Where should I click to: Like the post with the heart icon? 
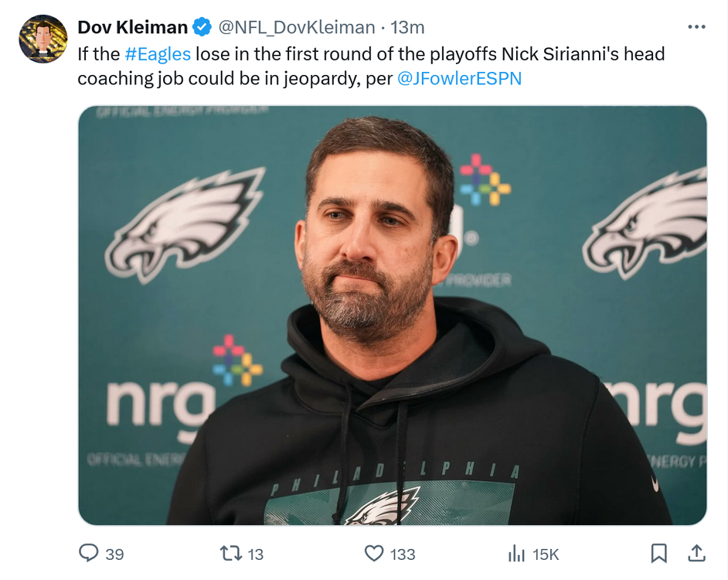click(374, 553)
